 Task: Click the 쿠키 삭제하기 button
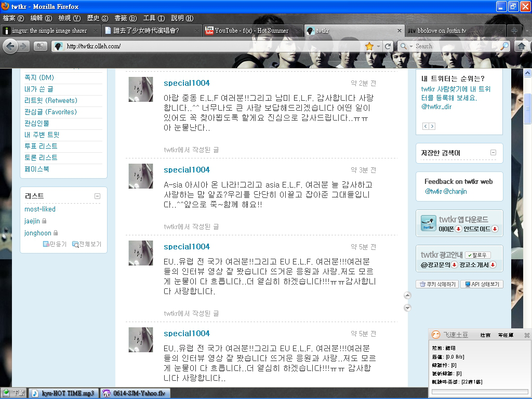click(437, 284)
